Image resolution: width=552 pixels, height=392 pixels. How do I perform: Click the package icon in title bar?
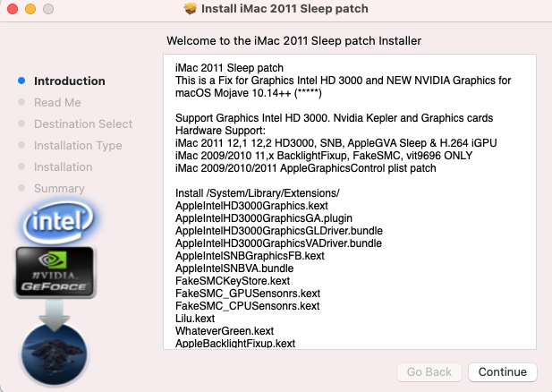click(191, 9)
